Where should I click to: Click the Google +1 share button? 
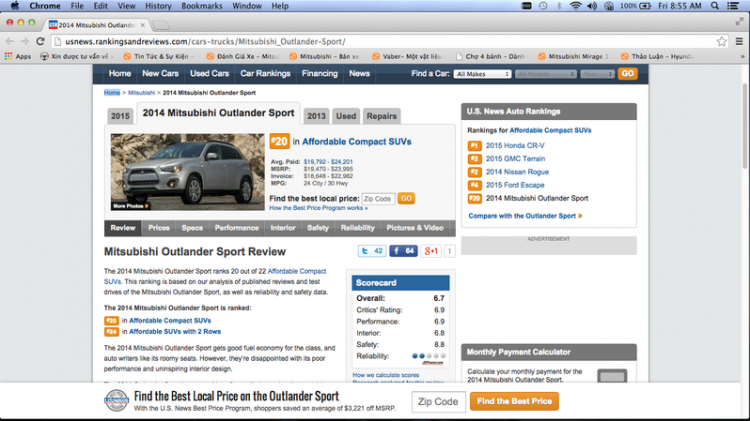(x=430, y=251)
